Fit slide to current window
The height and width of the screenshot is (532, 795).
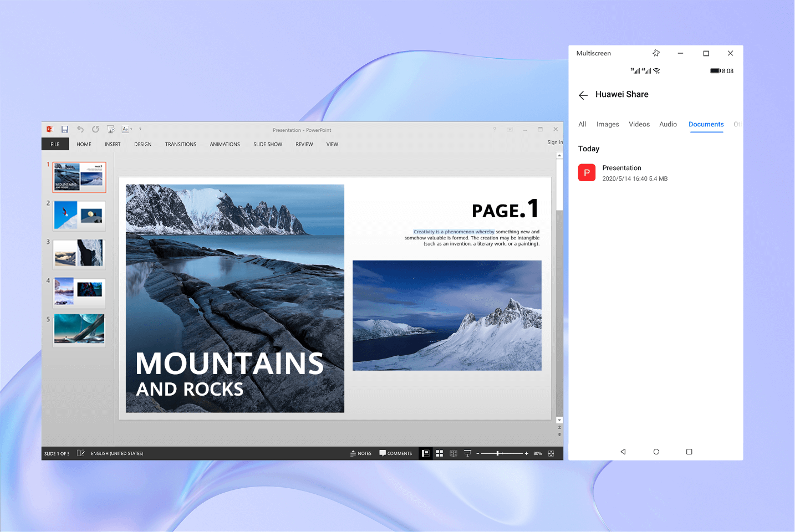click(551, 453)
